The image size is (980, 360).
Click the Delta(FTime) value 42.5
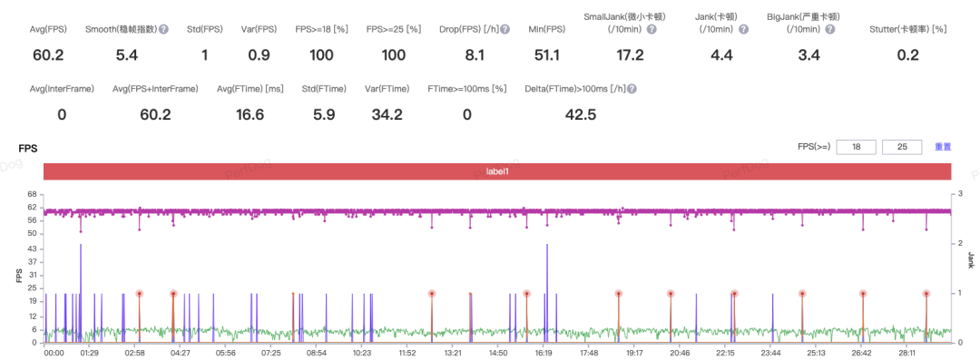(x=581, y=115)
